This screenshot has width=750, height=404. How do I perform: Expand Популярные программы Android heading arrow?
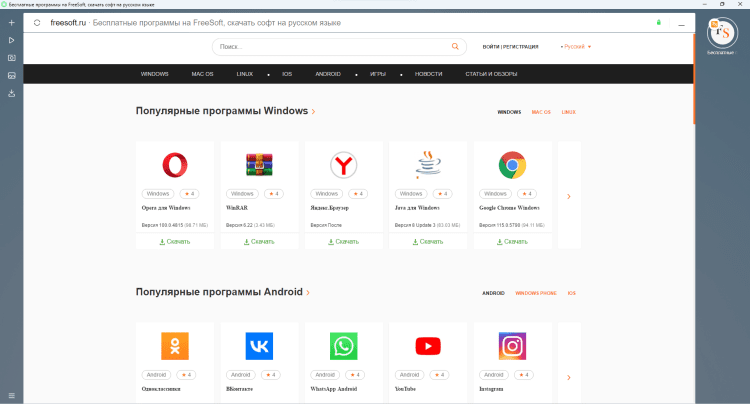(x=308, y=293)
